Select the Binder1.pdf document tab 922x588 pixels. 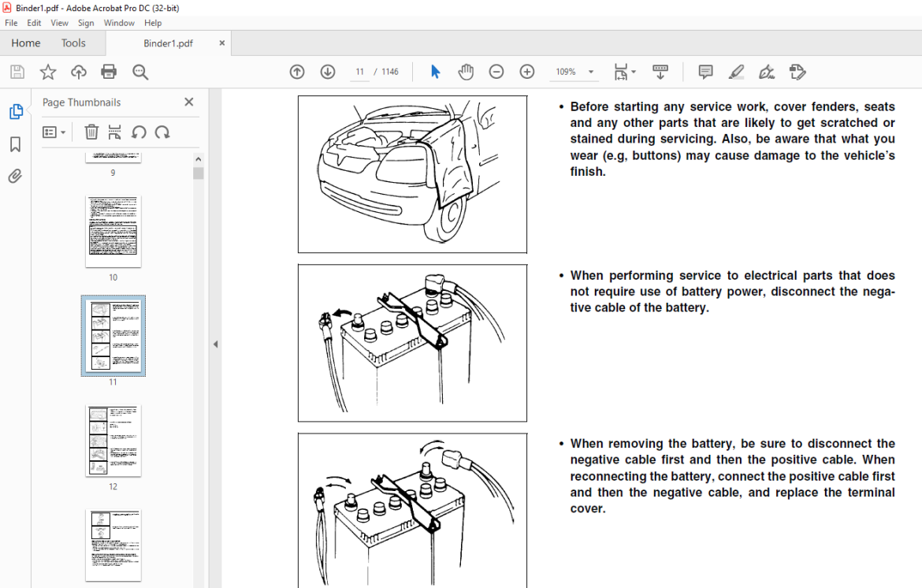(x=168, y=43)
